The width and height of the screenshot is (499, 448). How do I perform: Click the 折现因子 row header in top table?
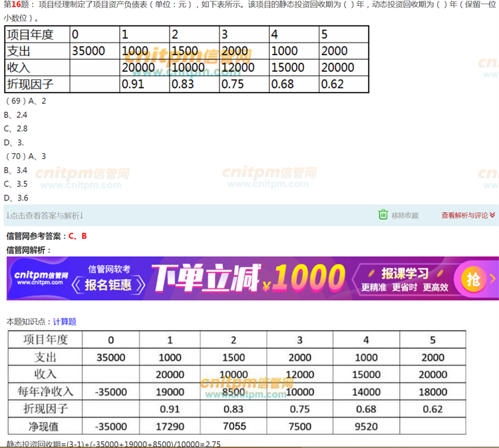point(29,84)
